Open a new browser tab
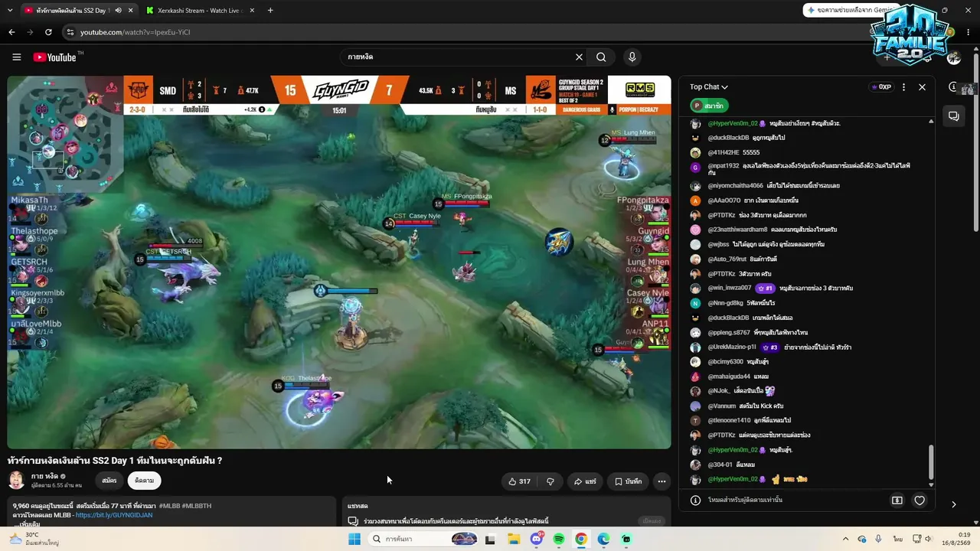This screenshot has height=551, width=980. (x=270, y=10)
